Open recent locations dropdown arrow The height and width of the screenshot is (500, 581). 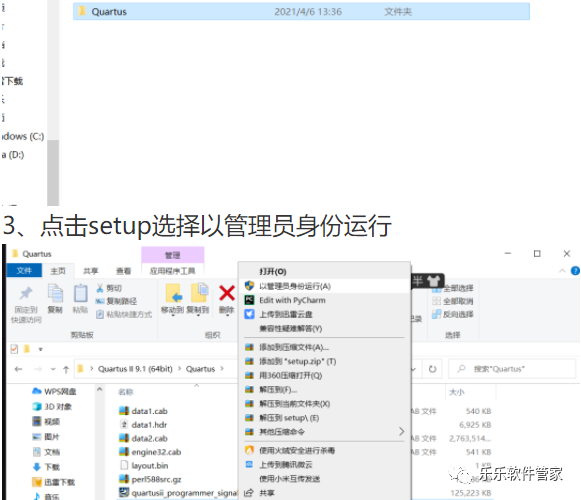point(53,369)
